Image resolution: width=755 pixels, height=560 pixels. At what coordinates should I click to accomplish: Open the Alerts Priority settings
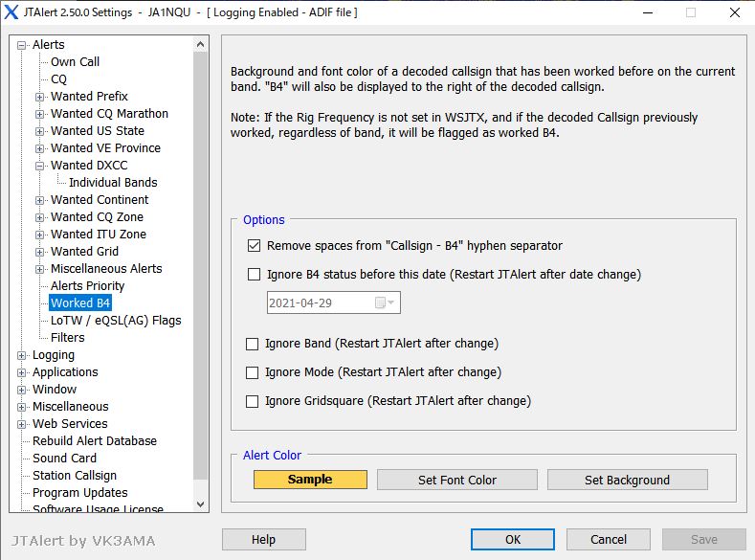tap(87, 286)
